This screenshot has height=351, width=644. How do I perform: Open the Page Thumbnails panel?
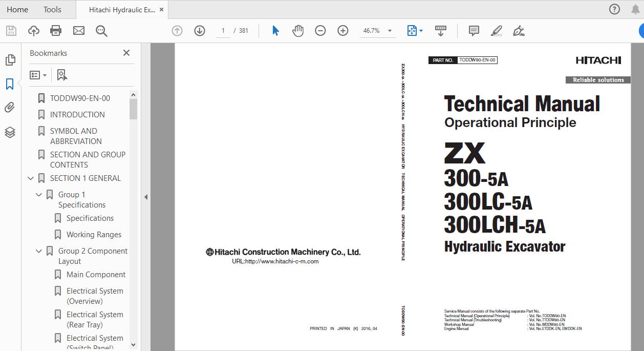click(10, 60)
